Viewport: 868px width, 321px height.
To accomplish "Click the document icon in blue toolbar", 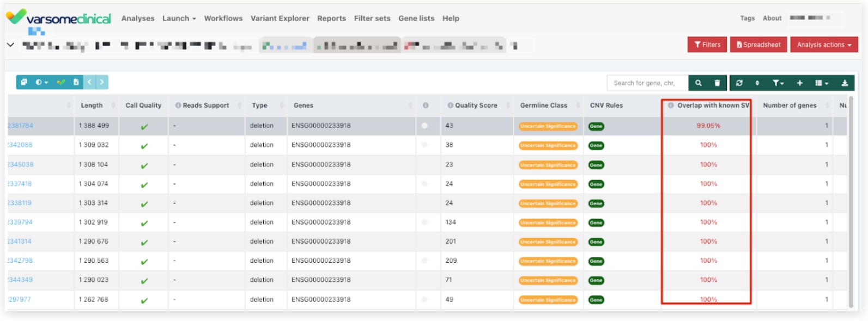I will click(x=76, y=82).
